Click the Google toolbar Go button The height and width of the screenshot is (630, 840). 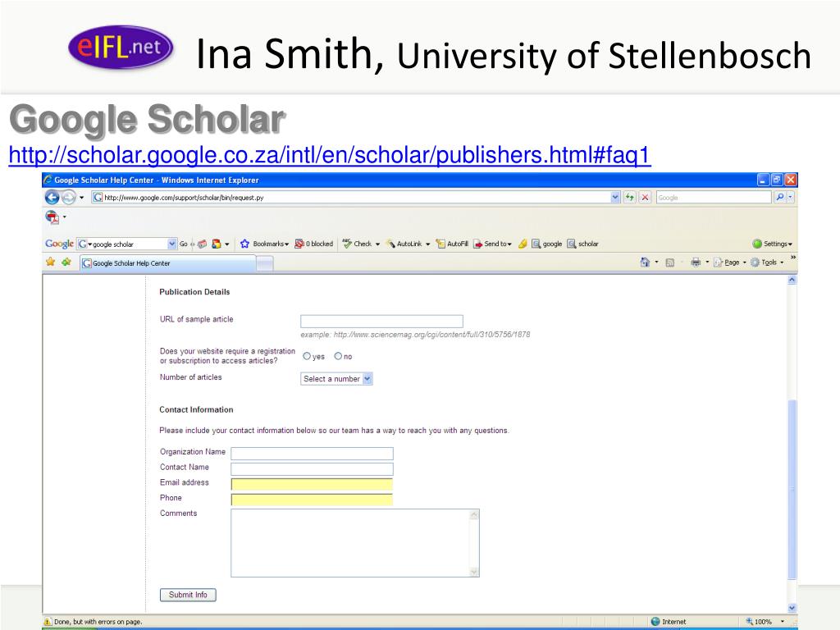tap(183, 244)
